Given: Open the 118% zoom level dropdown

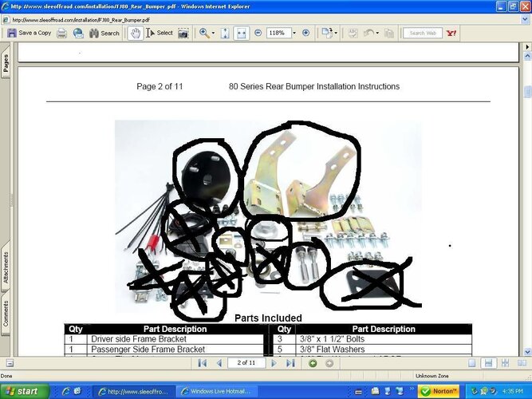Looking at the screenshot, I should pyautogui.click(x=294, y=33).
